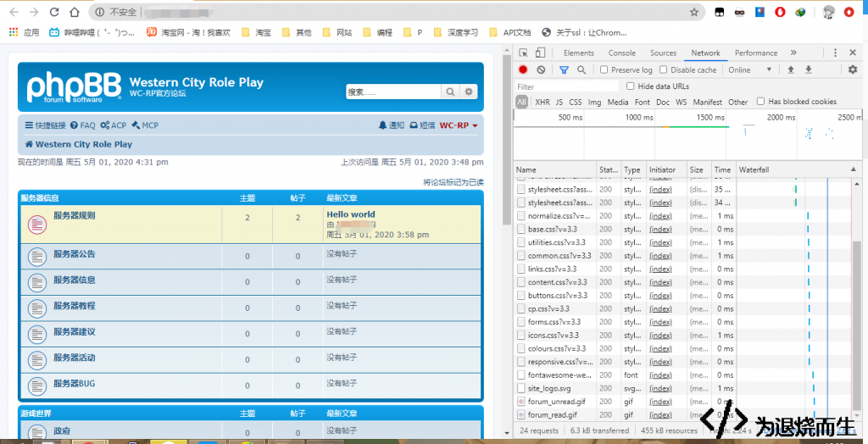Sort requests by the Size column
Image resolution: width=868 pixels, height=444 pixels.
pyautogui.click(x=698, y=170)
